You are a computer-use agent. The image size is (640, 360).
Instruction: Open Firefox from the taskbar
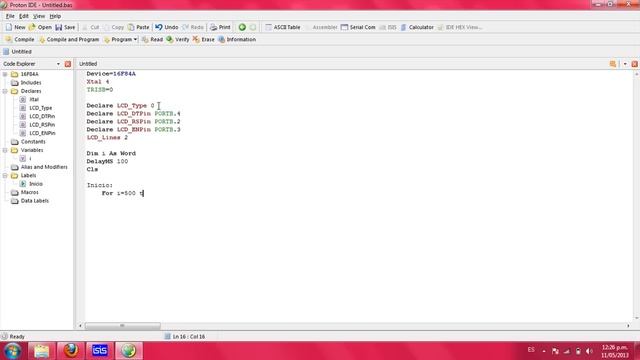pos(71,351)
